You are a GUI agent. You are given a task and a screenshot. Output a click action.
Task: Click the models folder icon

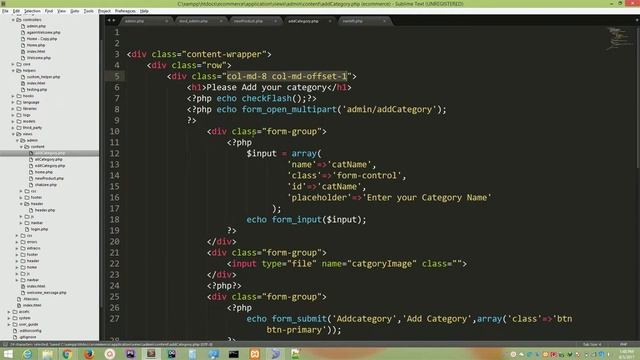pyautogui.click(x=19, y=121)
